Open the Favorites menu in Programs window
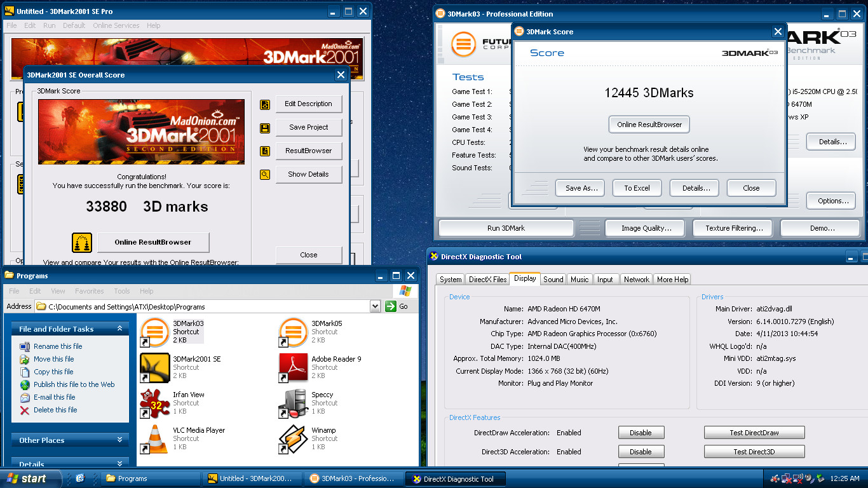 pyautogui.click(x=90, y=291)
